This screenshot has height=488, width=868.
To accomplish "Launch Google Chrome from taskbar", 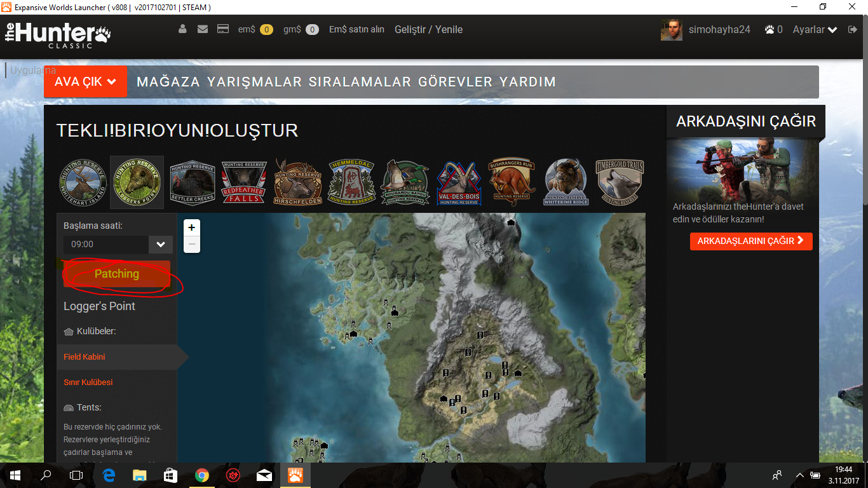I will pos(201,475).
